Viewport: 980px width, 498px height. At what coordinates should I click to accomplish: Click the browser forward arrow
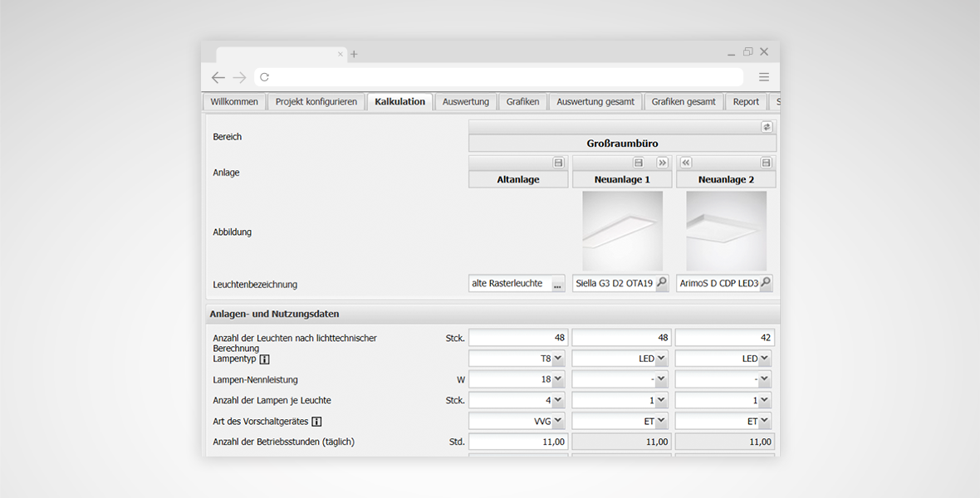click(x=239, y=77)
